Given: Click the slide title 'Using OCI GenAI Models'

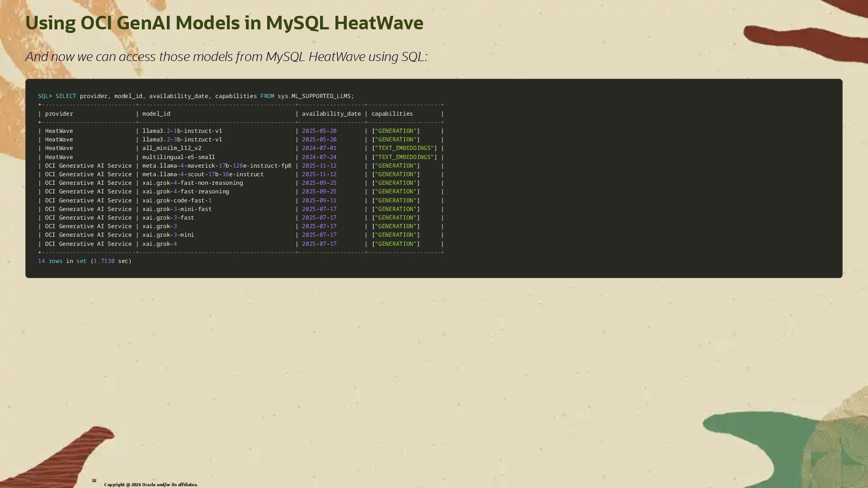Looking at the screenshot, I should (224, 23).
